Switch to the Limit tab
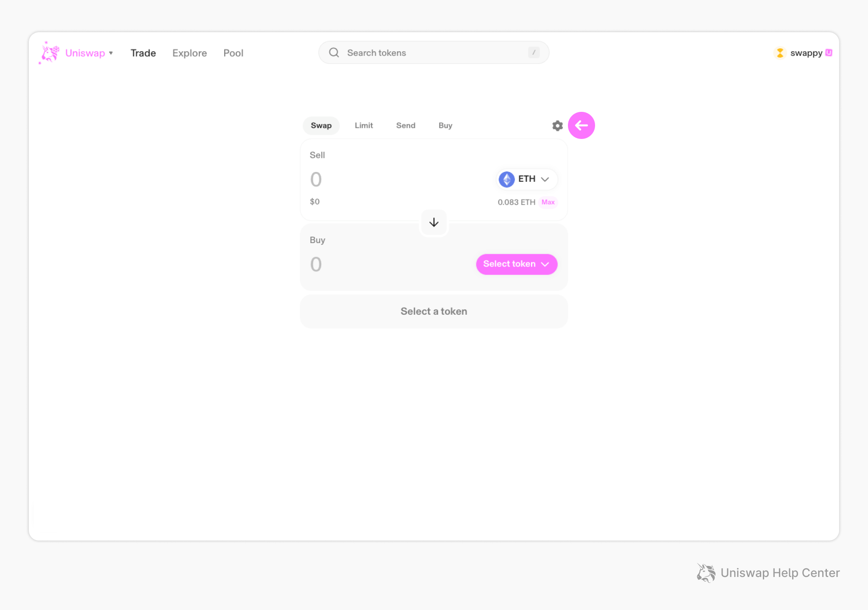The width and height of the screenshot is (868, 610). pos(364,126)
